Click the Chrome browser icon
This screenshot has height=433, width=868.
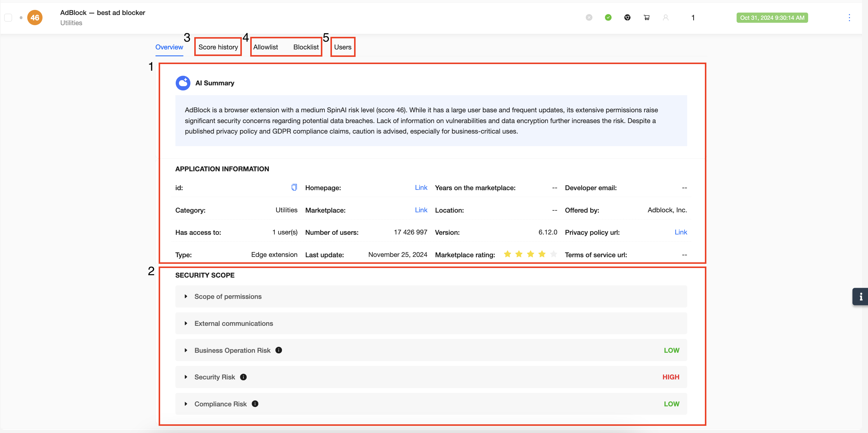tap(627, 18)
